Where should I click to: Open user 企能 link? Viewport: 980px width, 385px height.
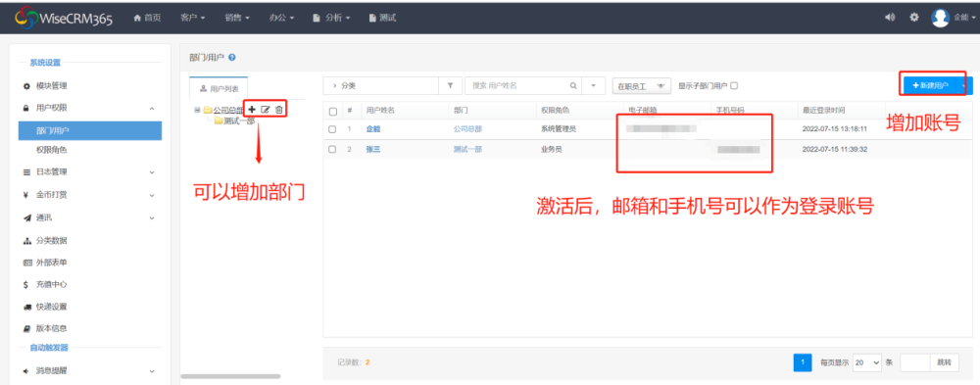(x=373, y=129)
